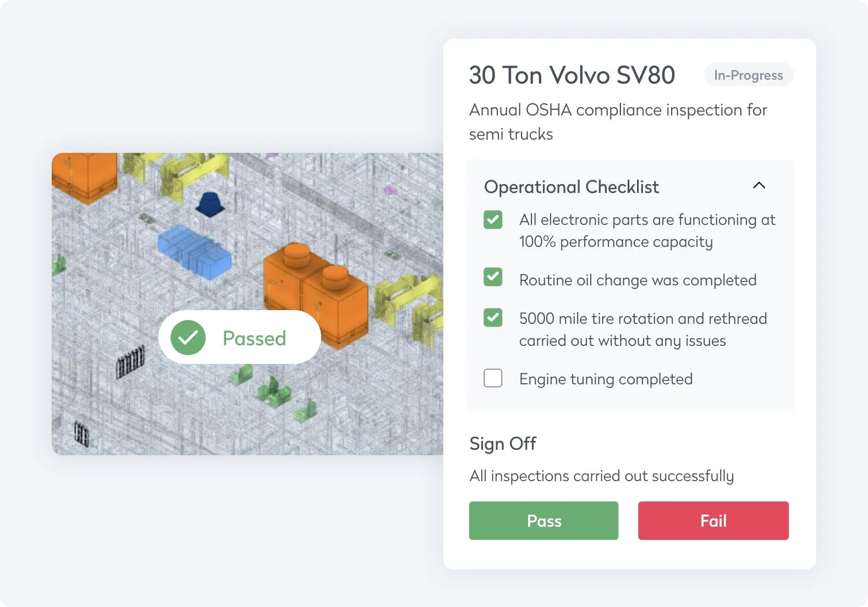This screenshot has width=868, height=607.
Task: Select the light blue equipment block in model
Action: pyautogui.click(x=194, y=251)
